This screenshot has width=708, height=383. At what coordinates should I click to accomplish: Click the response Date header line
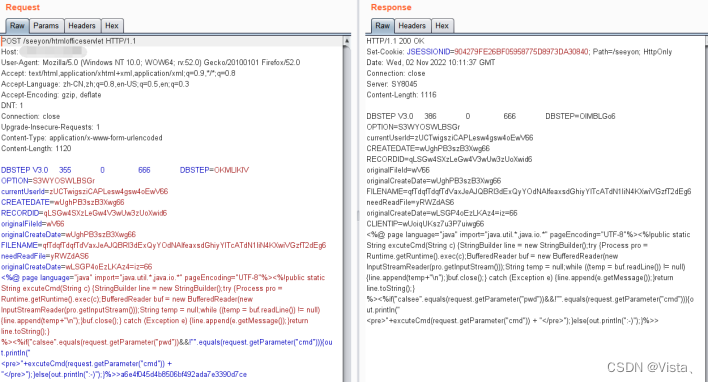coord(431,62)
